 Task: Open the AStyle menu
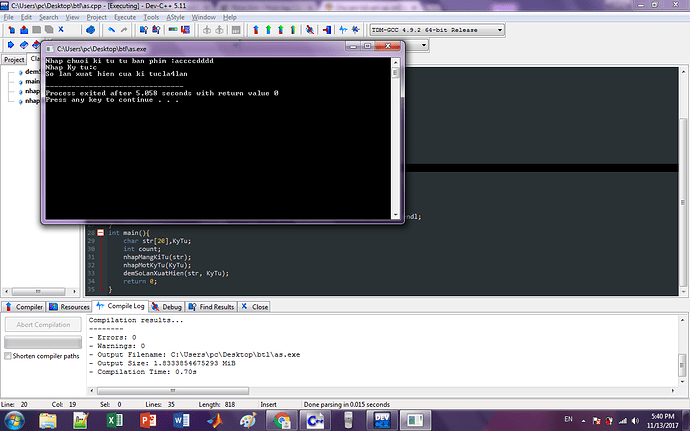(x=175, y=17)
